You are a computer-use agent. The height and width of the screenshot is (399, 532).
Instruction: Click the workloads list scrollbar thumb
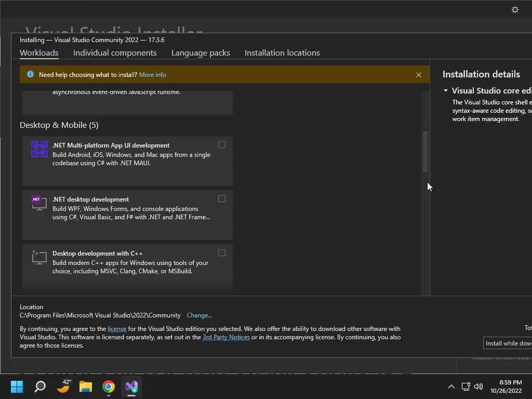tap(425, 152)
